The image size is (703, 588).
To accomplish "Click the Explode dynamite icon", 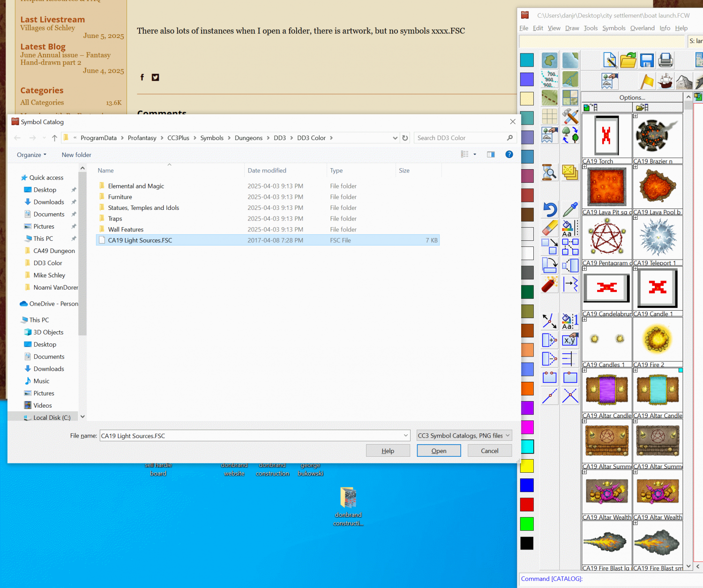I will tap(549, 284).
